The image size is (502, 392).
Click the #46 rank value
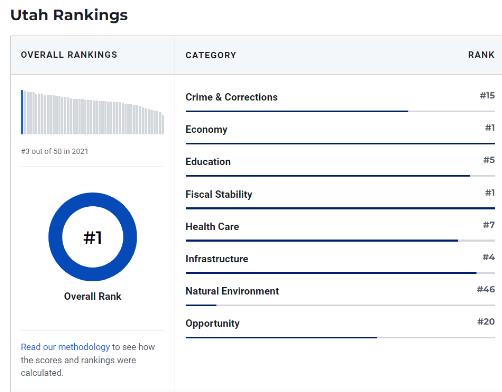point(486,289)
